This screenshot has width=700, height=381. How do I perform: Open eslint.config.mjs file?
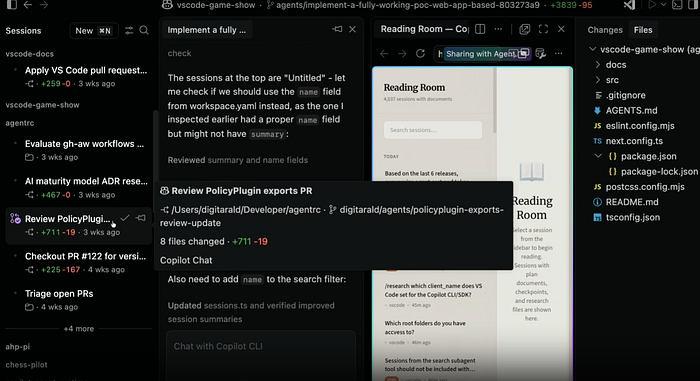coord(640,126)
